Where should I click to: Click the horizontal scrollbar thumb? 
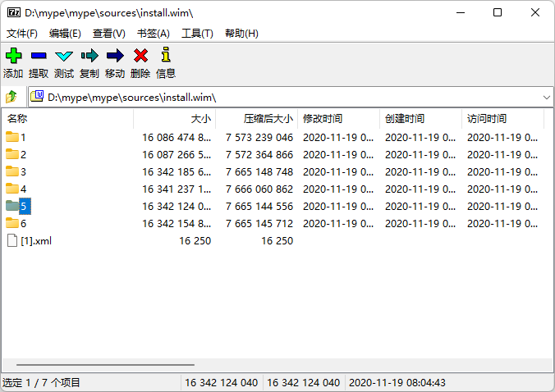click(105, 364)
